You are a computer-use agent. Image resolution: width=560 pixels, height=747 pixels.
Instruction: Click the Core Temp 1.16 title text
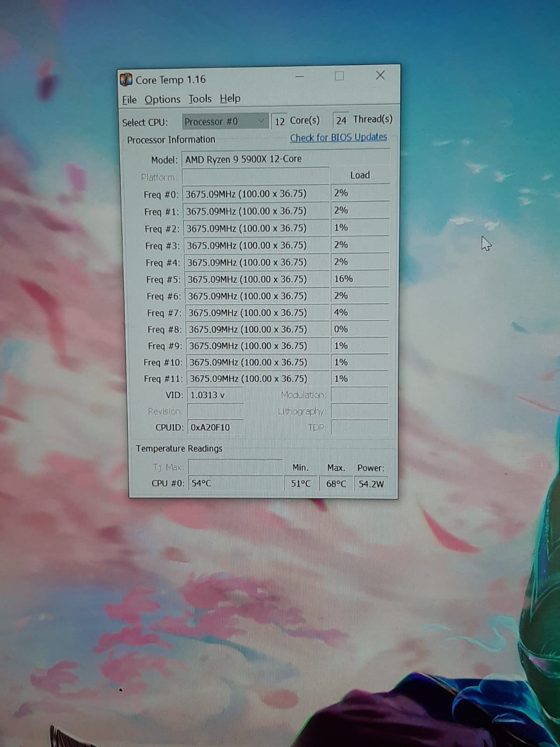170,80
